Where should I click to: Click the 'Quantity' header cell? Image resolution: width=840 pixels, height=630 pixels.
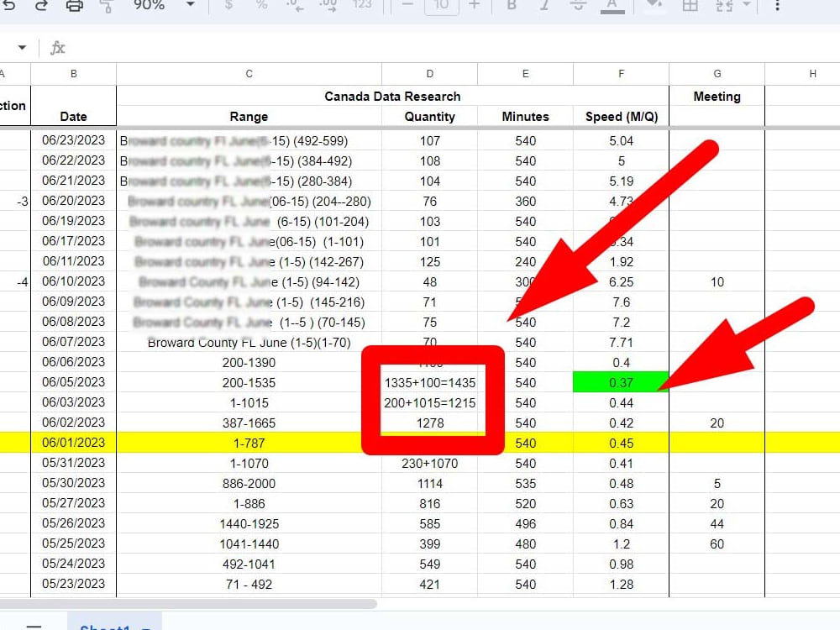pyautogui.click(x=429, y=116)
